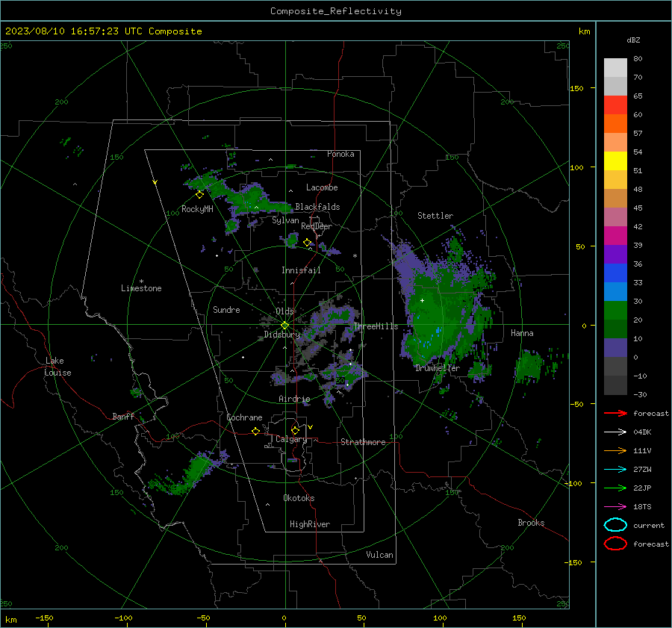Image resolution: width=672 pixels, height=628 pixels.
Task: Pick the yellow 51-54 dBZ swatch
Action: point(615,161)
